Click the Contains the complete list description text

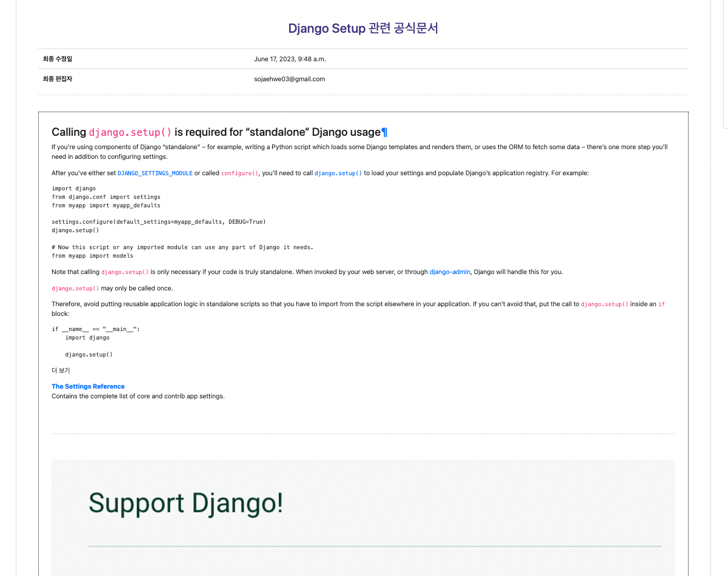pyautogui.click(x=138, y=397)
